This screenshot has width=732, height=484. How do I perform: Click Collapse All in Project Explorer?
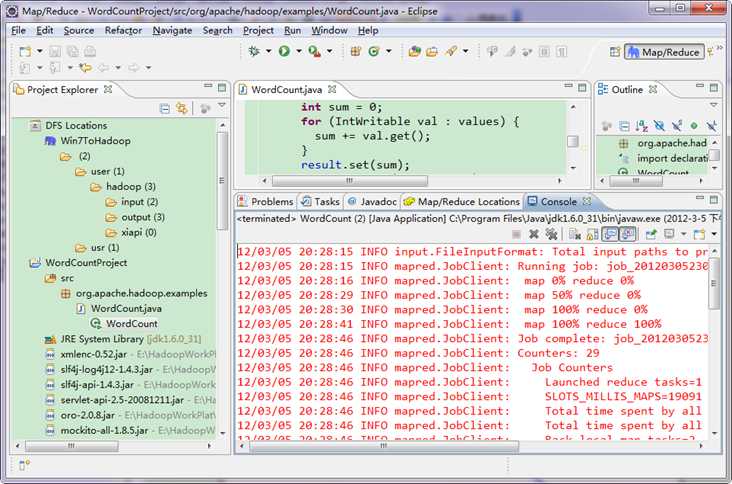pyautogui.click(x=165, y=108)
